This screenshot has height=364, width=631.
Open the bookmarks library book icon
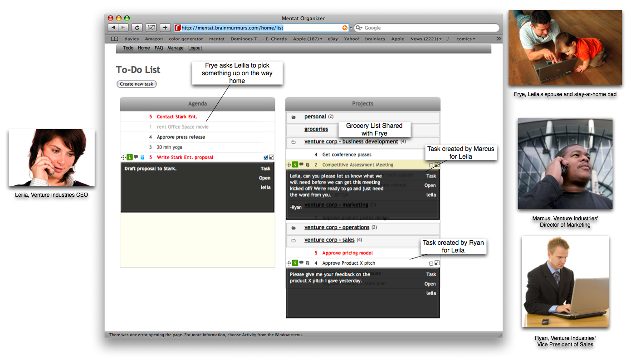[x=115, y=39]
